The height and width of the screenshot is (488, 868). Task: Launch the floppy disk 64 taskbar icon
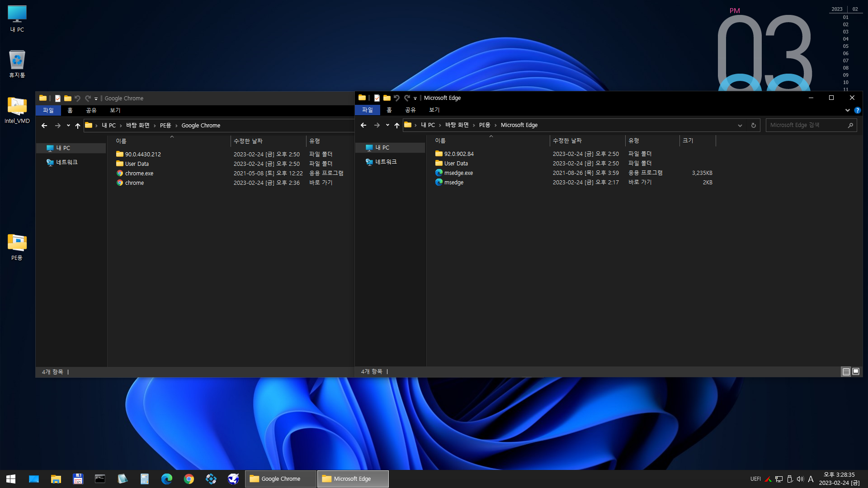[78, 479]
